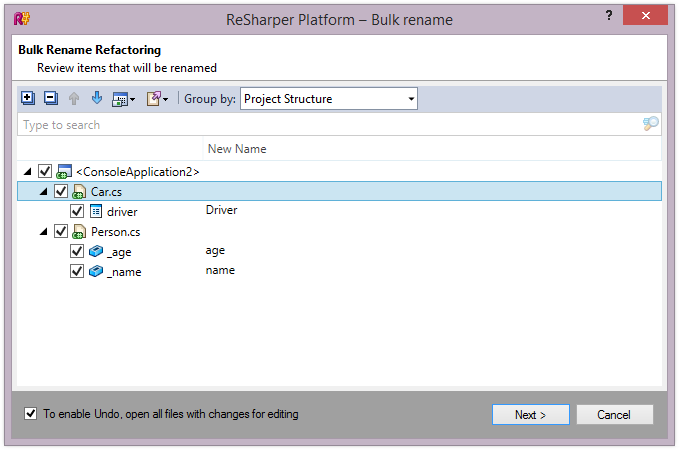The height and width of the screenshot is (450, 680).
Task: Click the driver property icon
Action: (96, 211)
